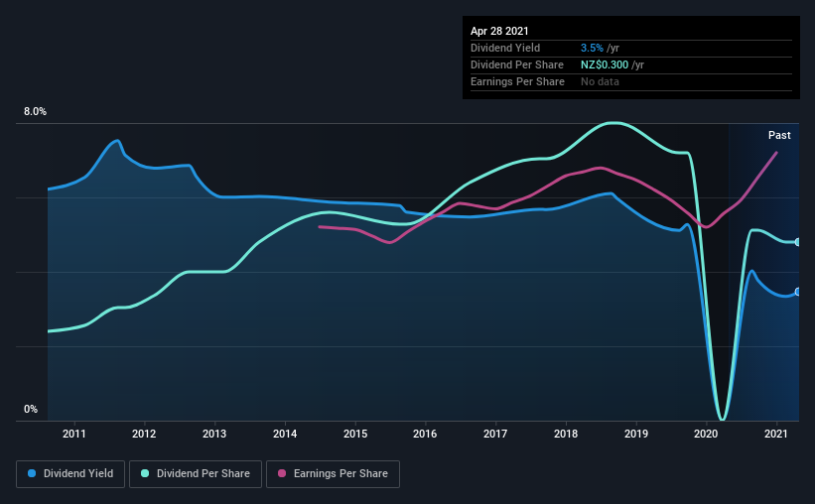Toggle the Earnings Per Share legend button
This screenshot has width=815, height=504.
pos(333,474)
